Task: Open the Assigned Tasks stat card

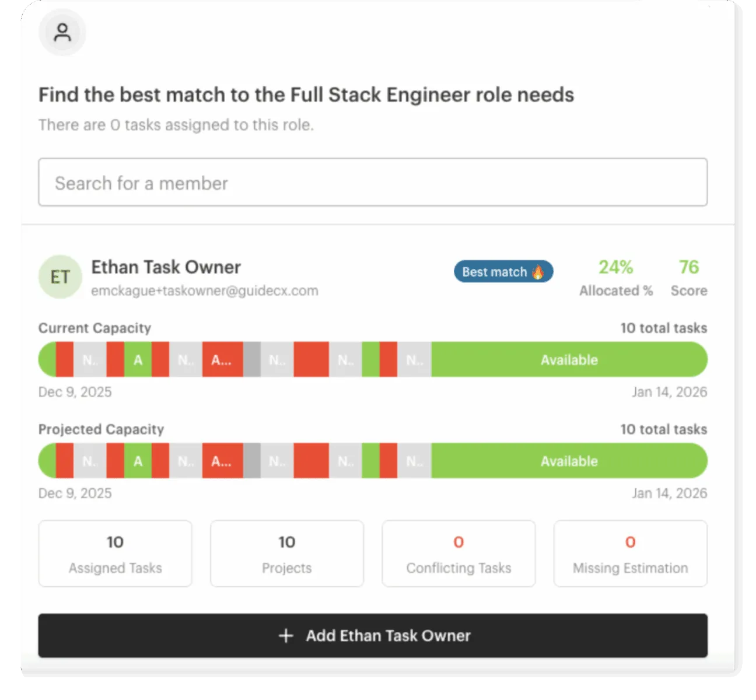Action: tap(115, 554)
